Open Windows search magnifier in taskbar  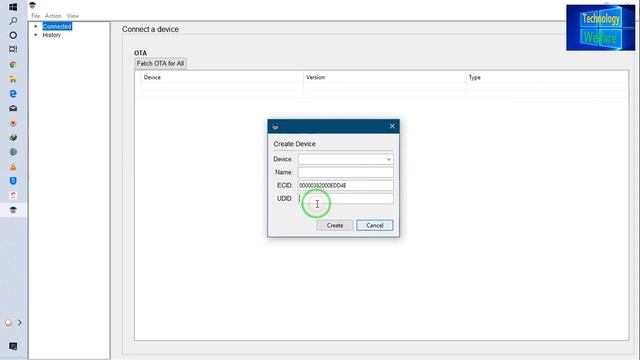tap(13, 21)
